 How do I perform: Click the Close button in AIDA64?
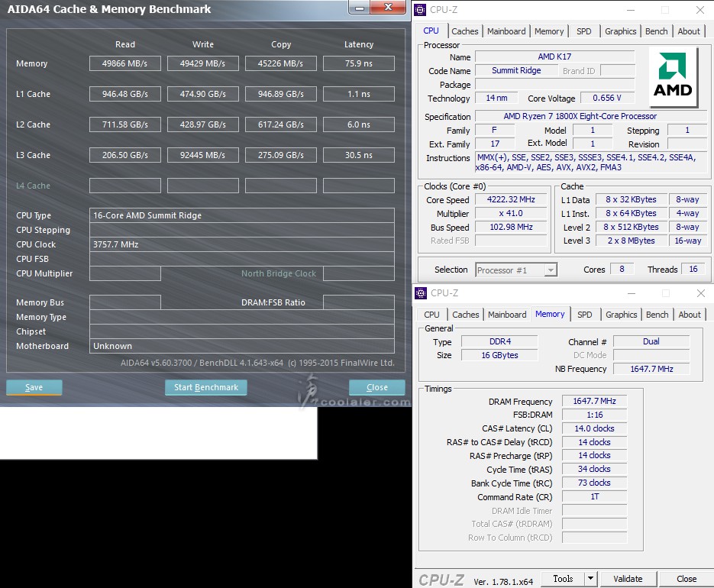pyautogui.click(x=377, y=387)
